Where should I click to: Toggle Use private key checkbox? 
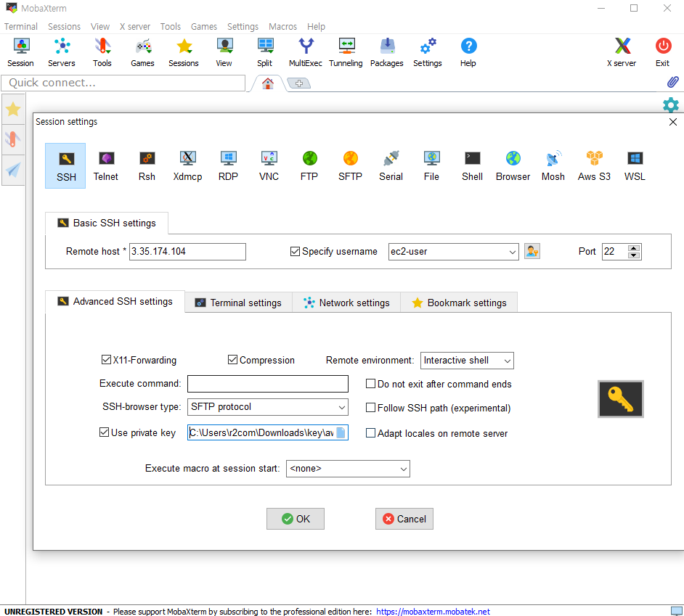pos(104,432)
